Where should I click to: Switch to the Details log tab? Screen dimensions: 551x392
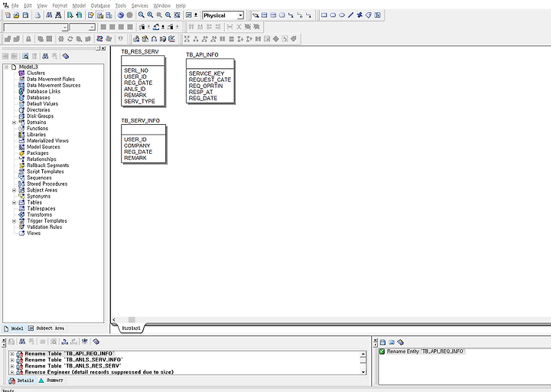pyautogui.click(x=21, y=381)
